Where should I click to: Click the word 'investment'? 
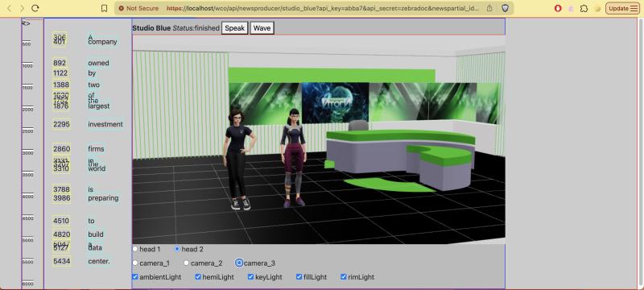pyautogui.click(x=105, y=125)
